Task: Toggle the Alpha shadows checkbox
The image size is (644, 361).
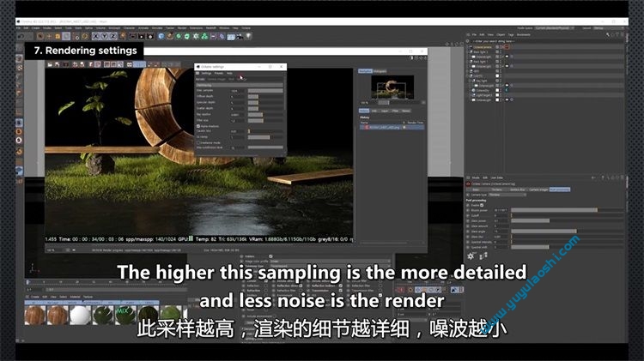Action: [198, 126]
